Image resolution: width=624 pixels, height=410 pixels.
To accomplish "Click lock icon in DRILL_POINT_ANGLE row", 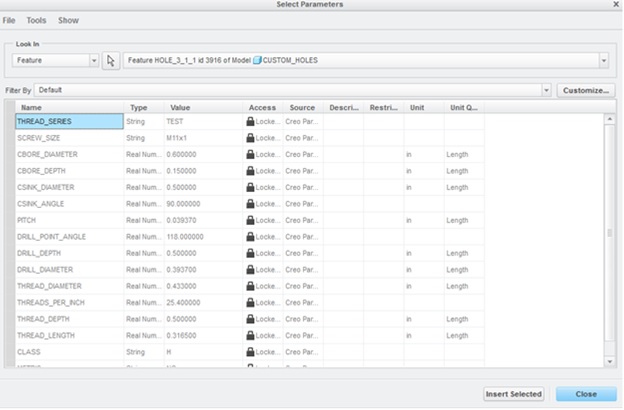I will 250,237.
